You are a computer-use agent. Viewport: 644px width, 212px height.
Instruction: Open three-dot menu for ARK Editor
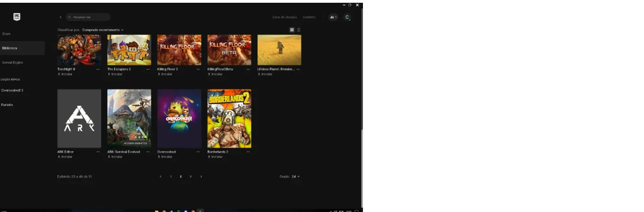pyautogui.click(x=98, y=152)
